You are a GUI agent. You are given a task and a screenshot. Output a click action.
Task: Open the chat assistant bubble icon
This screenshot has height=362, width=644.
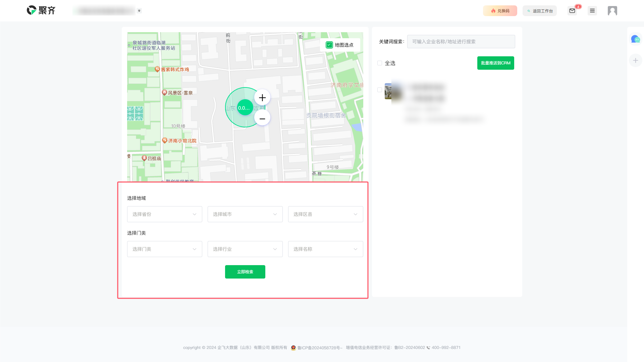(x=635, y=39)
